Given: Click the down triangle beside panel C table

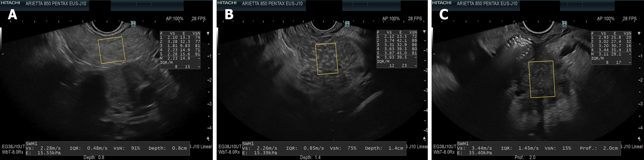Looking at the screenshot, I should pos(639,33).
